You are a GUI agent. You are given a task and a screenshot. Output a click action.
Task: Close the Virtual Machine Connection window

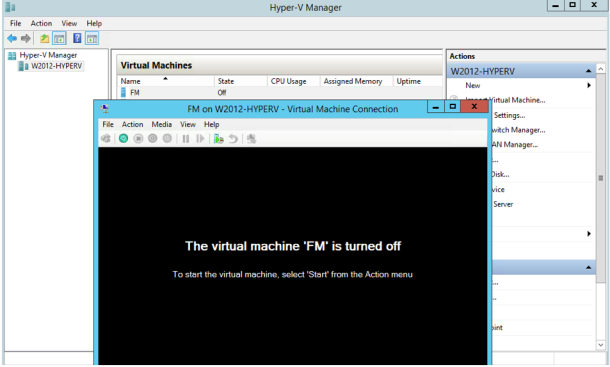point(474,106)
